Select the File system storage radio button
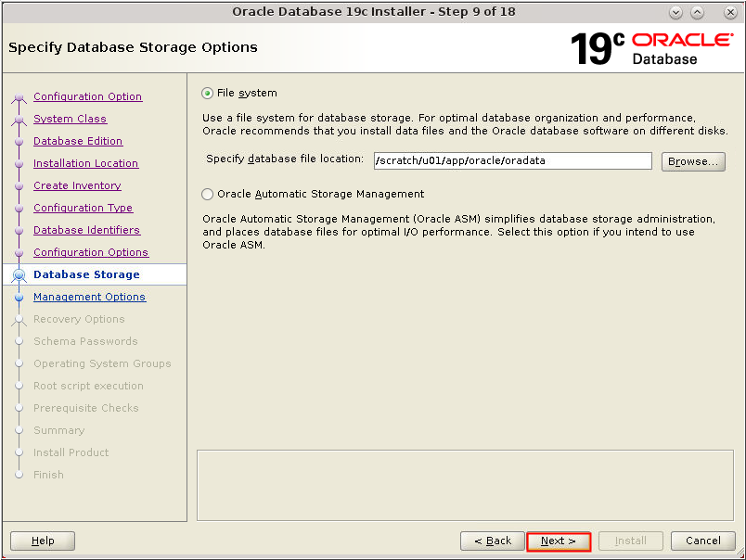This screenshot has height=560, width=746. pyautogui.click(x=206, y=93)
